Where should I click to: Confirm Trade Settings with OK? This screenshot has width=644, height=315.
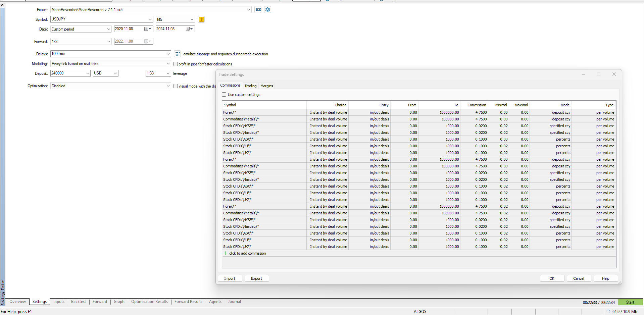pos(552,278)
